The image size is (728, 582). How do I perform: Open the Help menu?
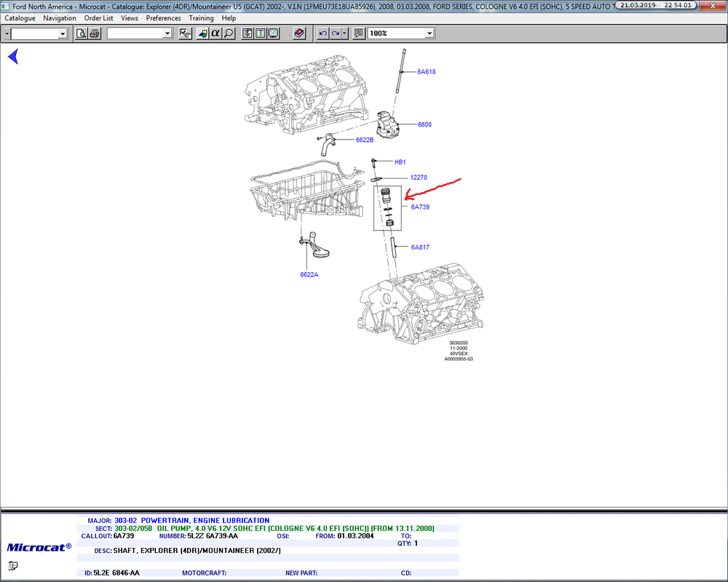click(229, 18)
